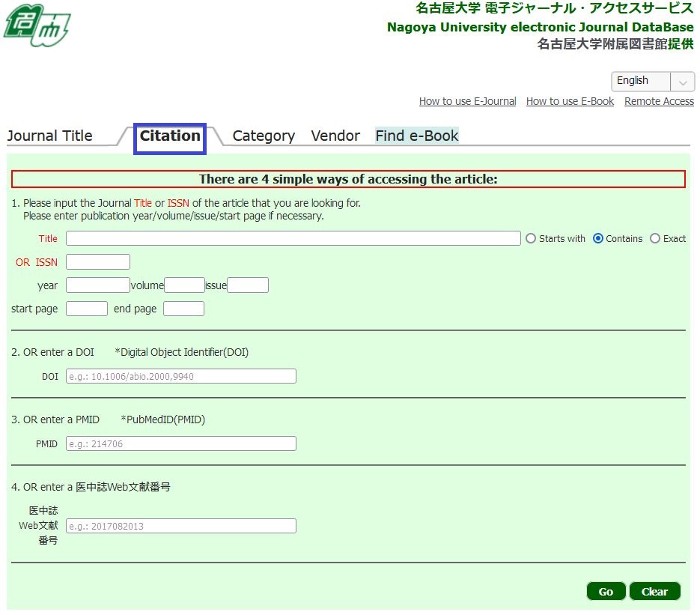Click '*PubMedID(PMID)' note text
The image size is (700, 615).
(163, 419)
